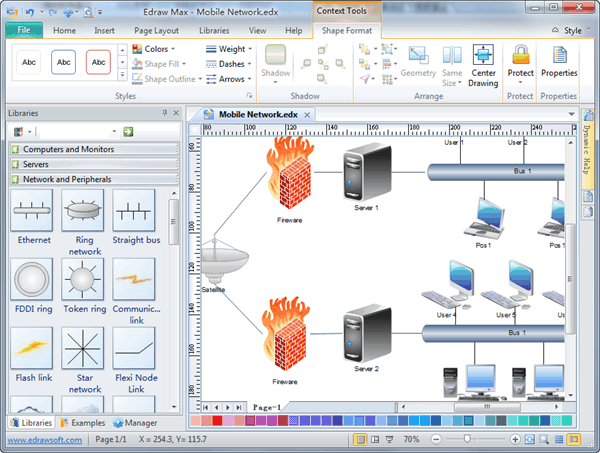The image size is (600, 453).
Task: Open the Style menu button
Action: click(572, 31)
